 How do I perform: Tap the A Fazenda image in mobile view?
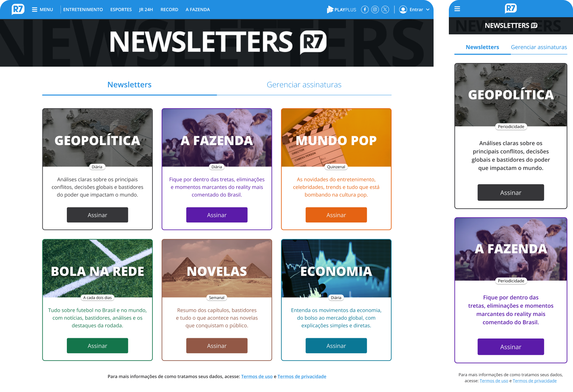511,249
